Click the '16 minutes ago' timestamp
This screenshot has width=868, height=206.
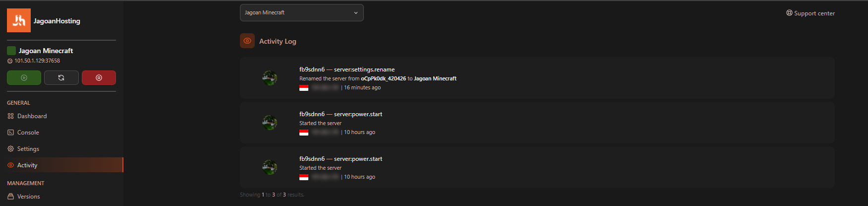pyautogui.click(x=362, y=87)
